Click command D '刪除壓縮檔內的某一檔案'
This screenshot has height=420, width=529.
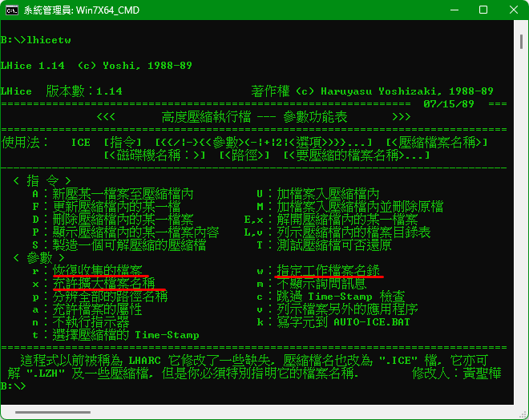click(123, 220)
